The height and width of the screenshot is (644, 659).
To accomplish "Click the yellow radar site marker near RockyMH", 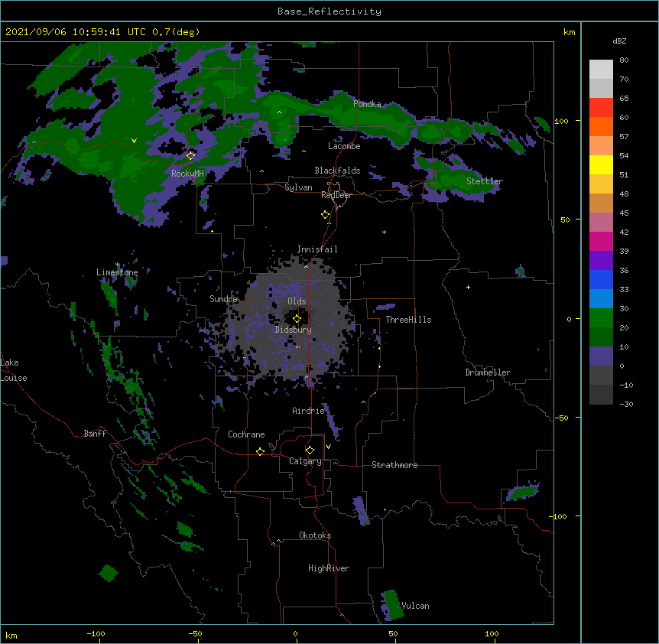I will (x=191, y=156).
